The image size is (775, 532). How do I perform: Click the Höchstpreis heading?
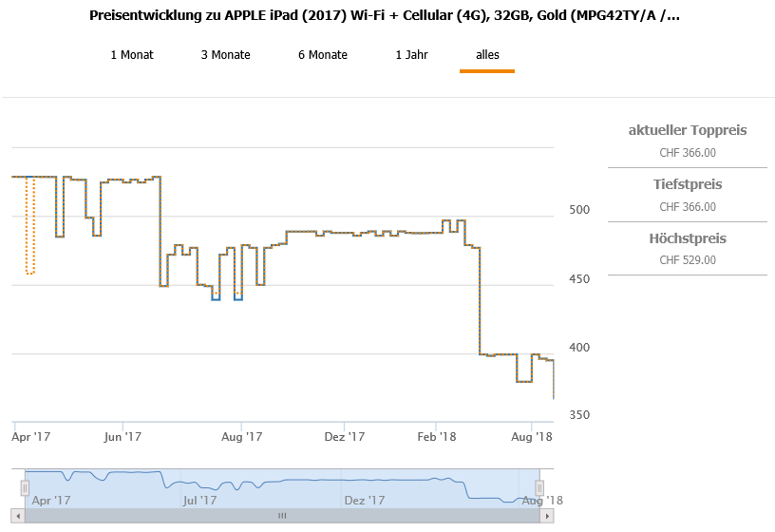(x=688, y=238)
